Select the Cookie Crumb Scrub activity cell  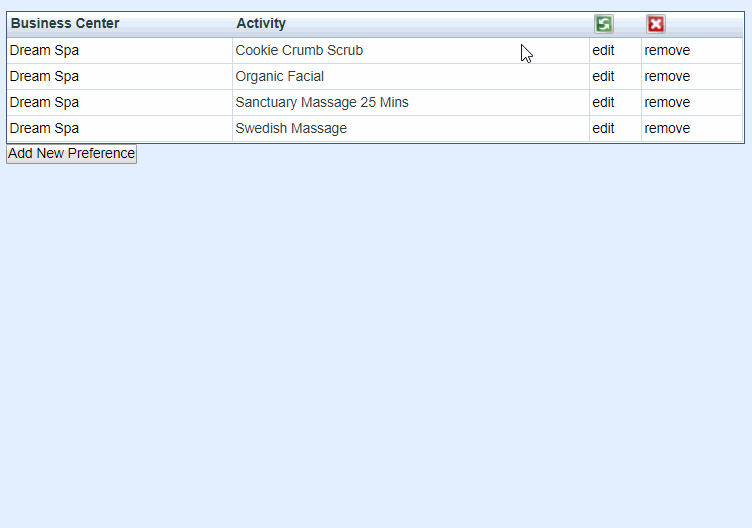click(x=411, y=50)
